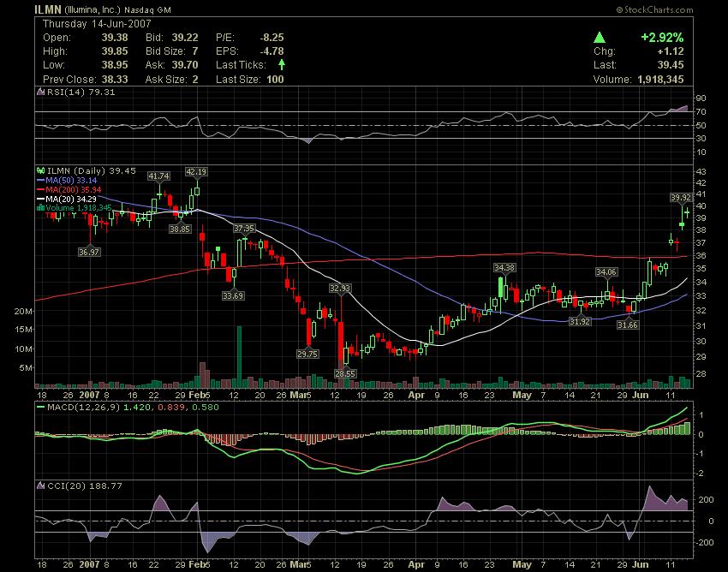Click the MACD histogram value 0.580
The height and width of the screenshot is (572, 728).
click(206, 408)
